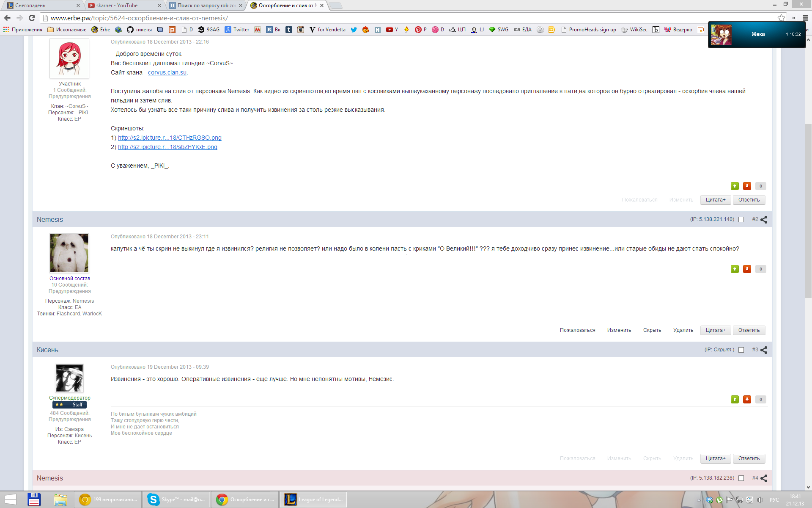812x508 pixels.
Task: Close the skarner - YouTube tab
Action: (x=159, y=6)
